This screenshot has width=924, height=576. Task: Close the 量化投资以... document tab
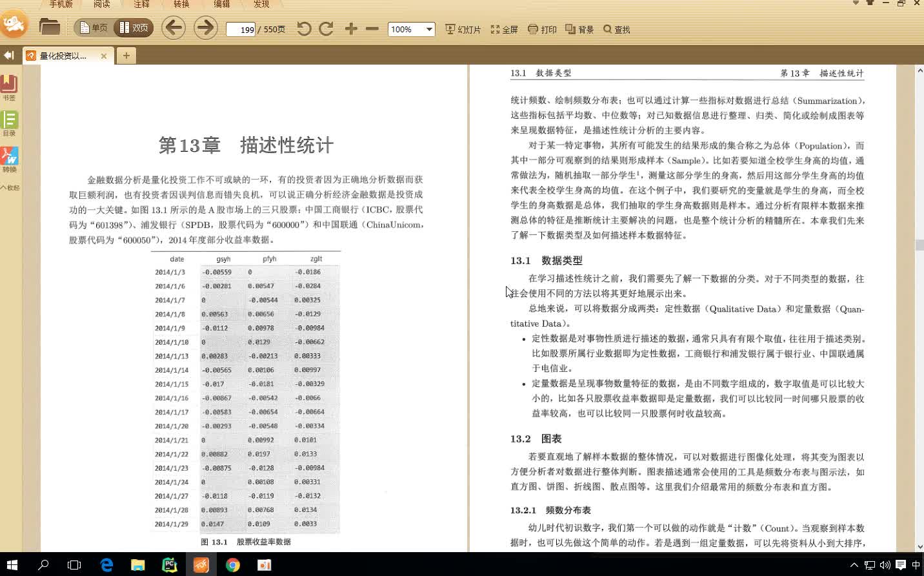[103, 56]
